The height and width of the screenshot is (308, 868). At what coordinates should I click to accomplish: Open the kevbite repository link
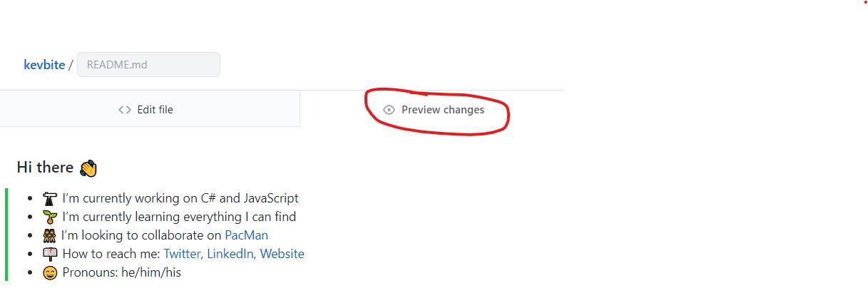coord(44,64)
